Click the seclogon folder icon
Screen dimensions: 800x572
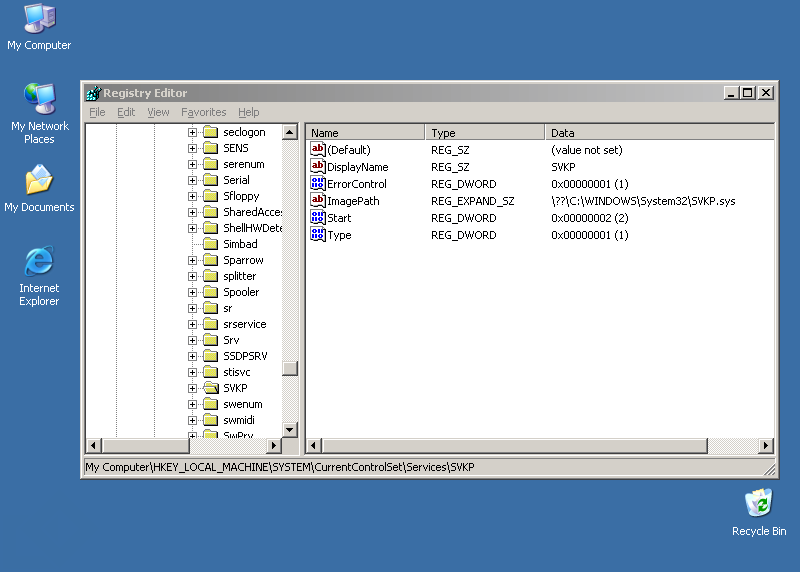pos(211,132)
